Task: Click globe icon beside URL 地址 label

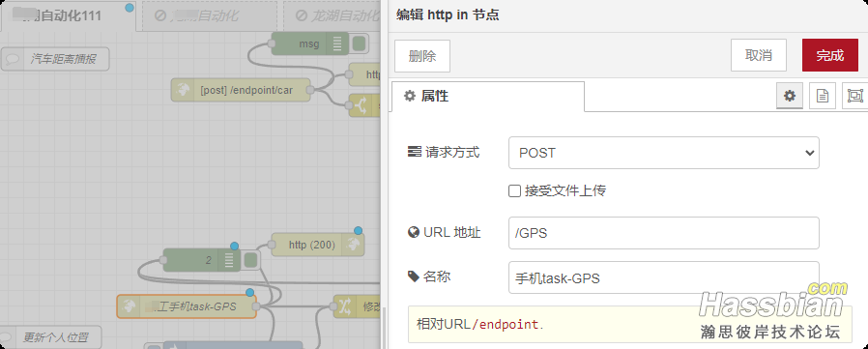Action: tap(413, 233)
